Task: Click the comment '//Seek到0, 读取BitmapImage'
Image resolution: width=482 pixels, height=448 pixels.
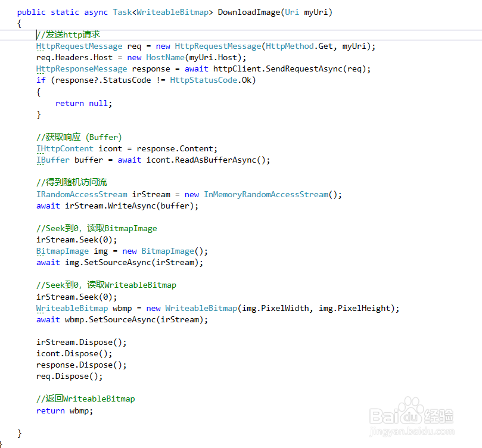Action: point(97,229)
